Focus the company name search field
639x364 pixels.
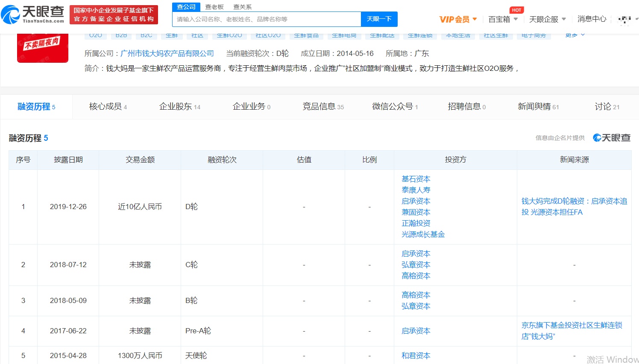267,19
